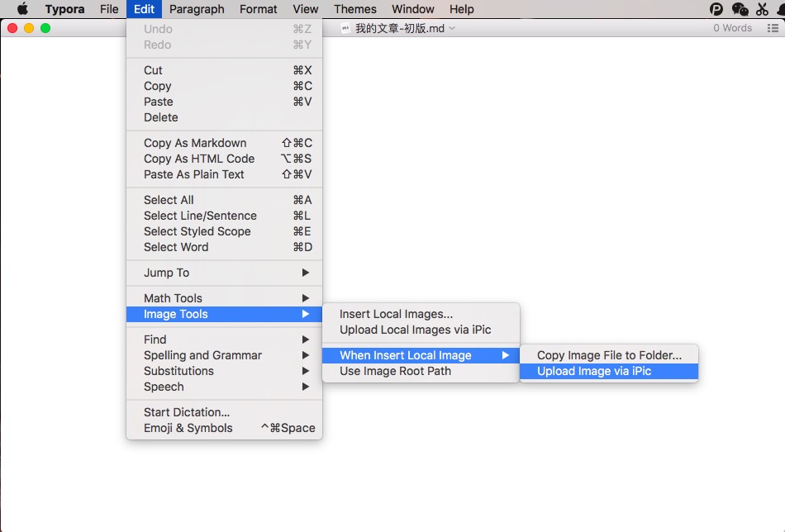Click the WeChat menu bar icon
Image resolution: width=785 pixels, height=532 pixels.
(x=740, y=9)
